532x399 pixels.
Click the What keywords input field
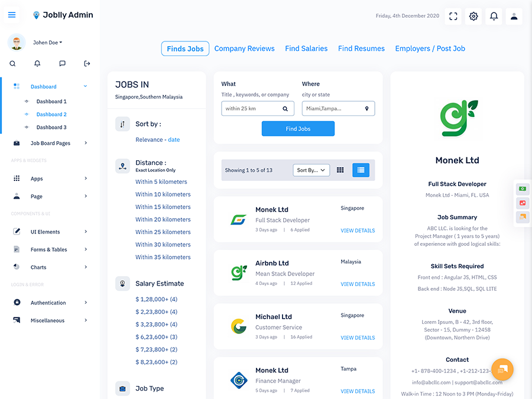[x=258, y=109]
